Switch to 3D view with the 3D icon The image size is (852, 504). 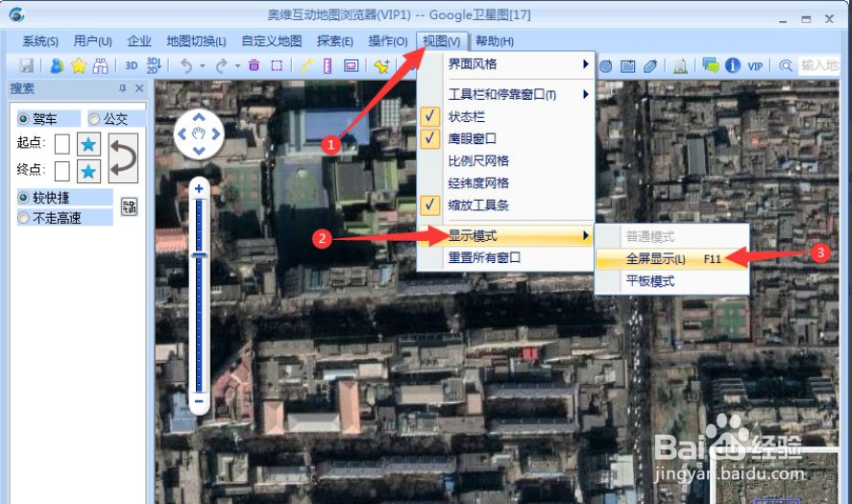tap(131, 65)
